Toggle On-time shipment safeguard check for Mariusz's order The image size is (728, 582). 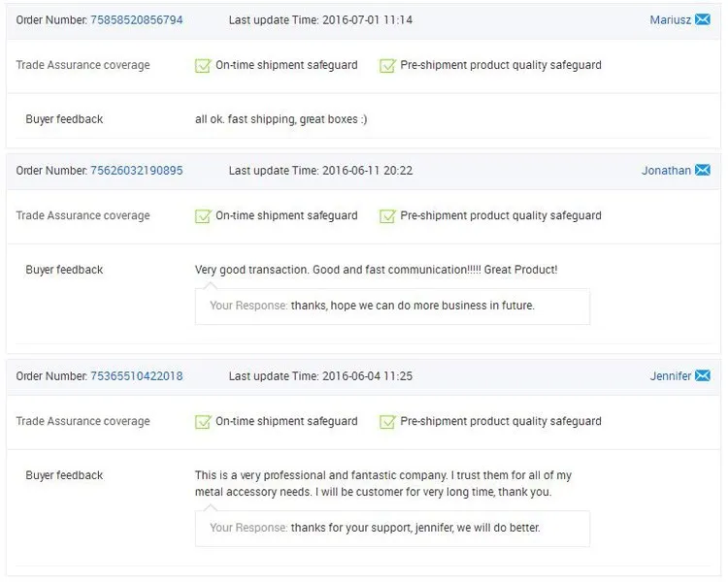click(x=203, y=65)
